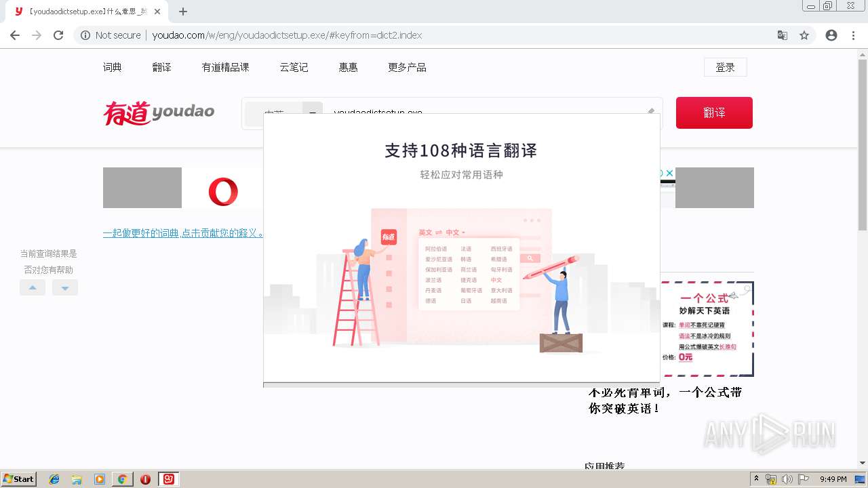Viewport: 868px width, 488px height.
Task: Click the handwriting pencil icon in search box
Action: (x=651, y=111)
